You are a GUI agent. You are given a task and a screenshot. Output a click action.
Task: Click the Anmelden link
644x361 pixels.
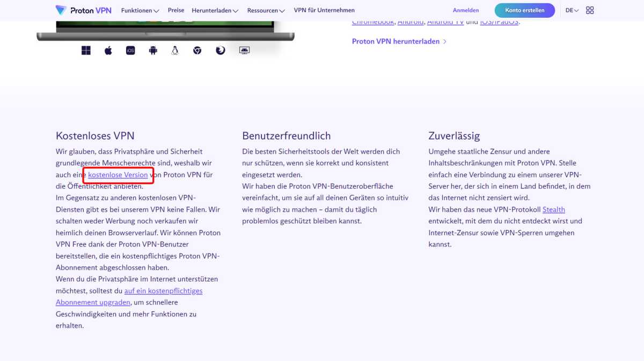click(x=466, y=10)
